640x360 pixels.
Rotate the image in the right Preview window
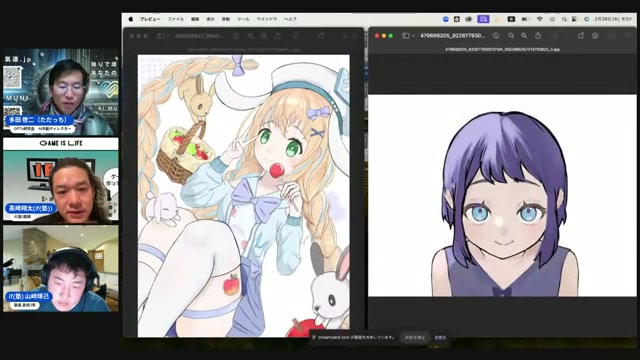pos(581,36)
